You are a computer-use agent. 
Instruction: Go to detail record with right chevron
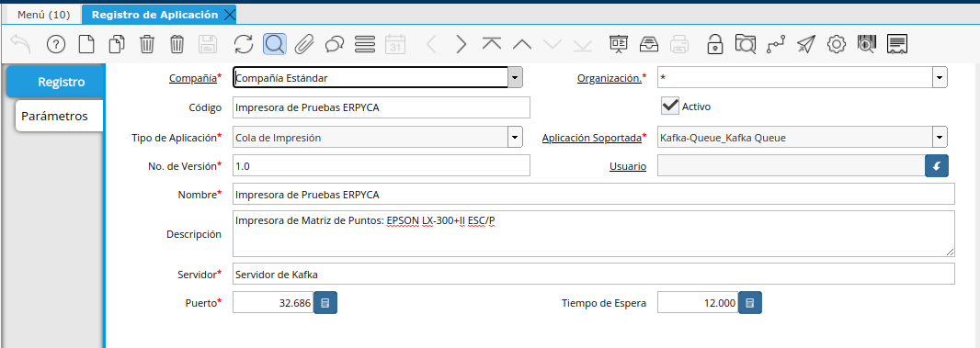[462, 44]
